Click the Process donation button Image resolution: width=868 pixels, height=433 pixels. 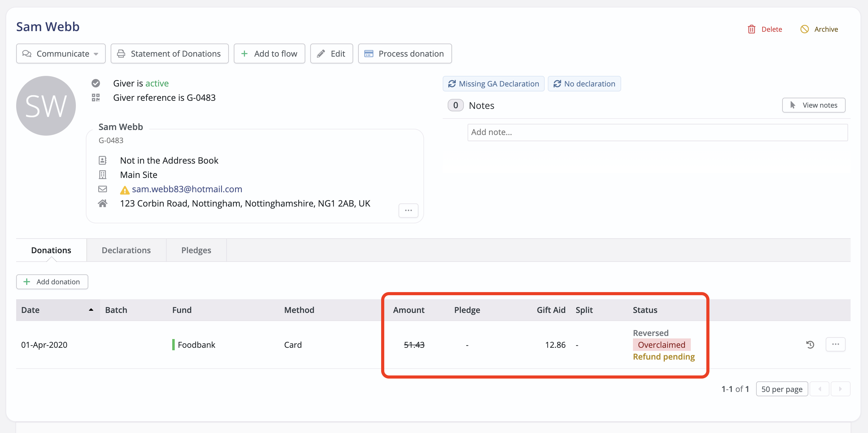click(405, 54)
